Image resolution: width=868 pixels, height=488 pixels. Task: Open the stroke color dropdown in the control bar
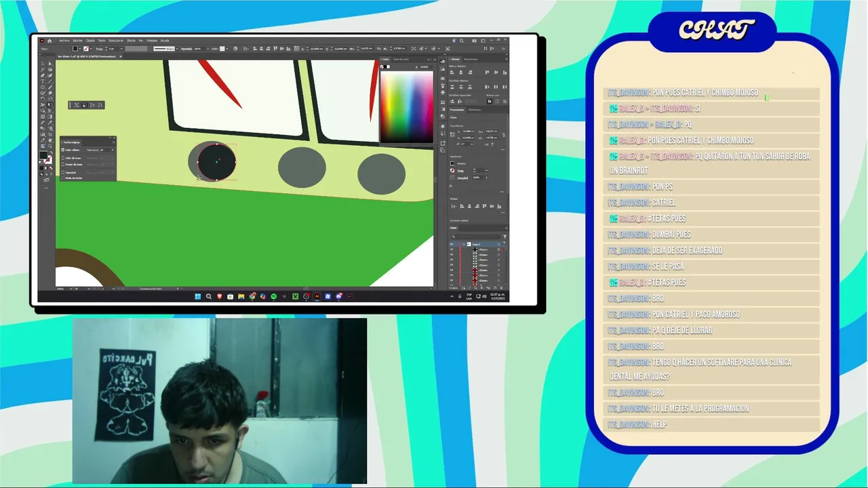pos(91,49)
